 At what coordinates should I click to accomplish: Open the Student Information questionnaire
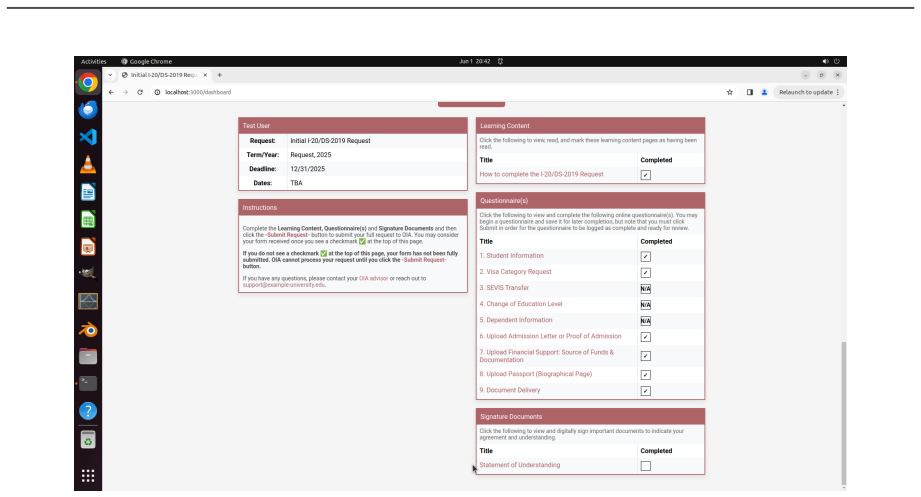point(512,256)
